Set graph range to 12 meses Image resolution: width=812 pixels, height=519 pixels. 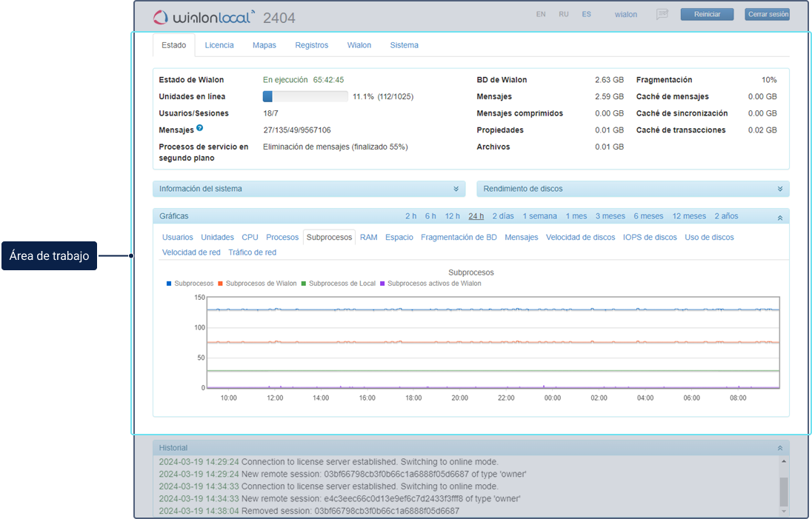(x=689, y=216)
